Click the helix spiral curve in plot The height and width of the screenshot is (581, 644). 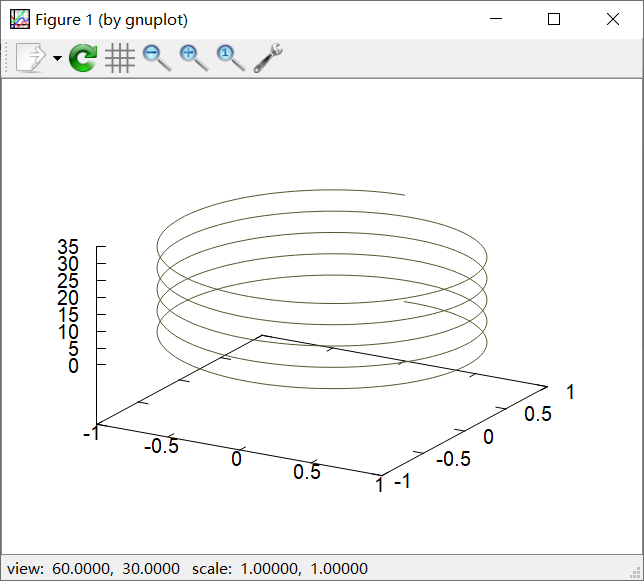point(322,289)
